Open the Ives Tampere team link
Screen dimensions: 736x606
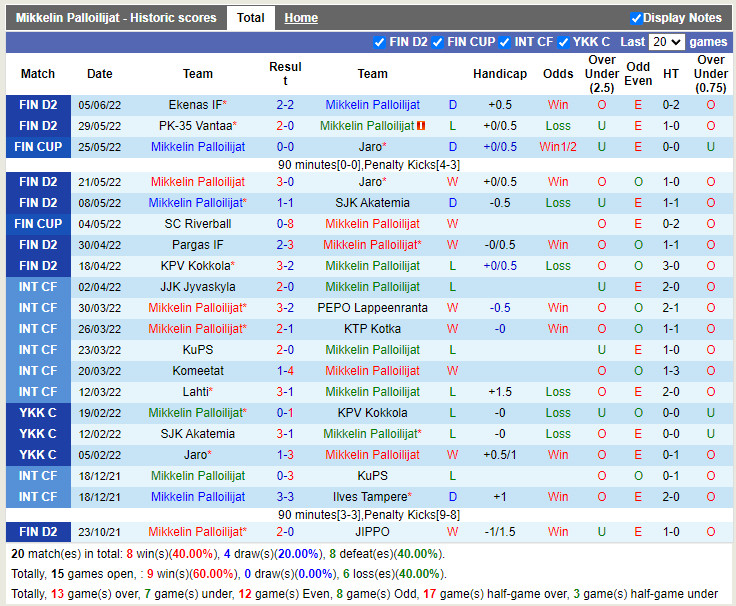coord(370,497)
